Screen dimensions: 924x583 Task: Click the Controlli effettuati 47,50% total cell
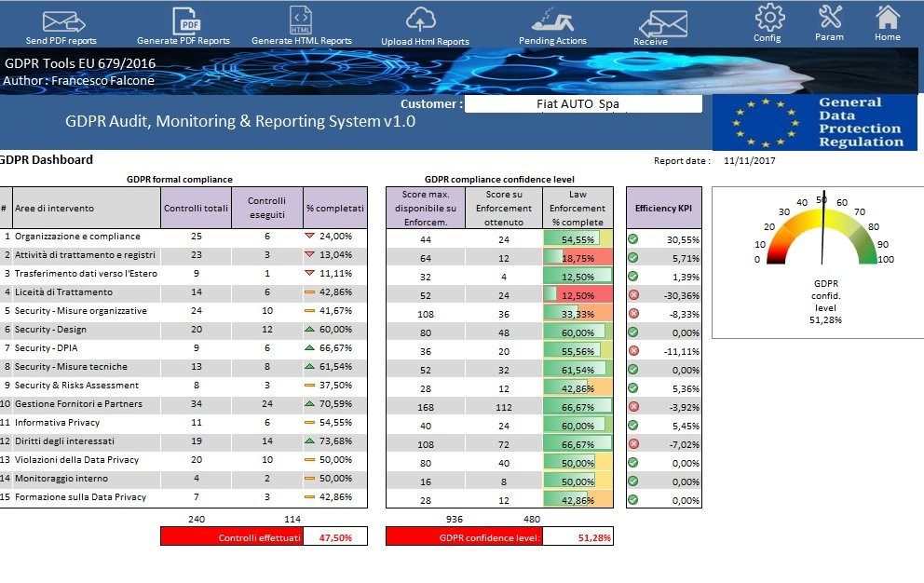pos(335,537)
